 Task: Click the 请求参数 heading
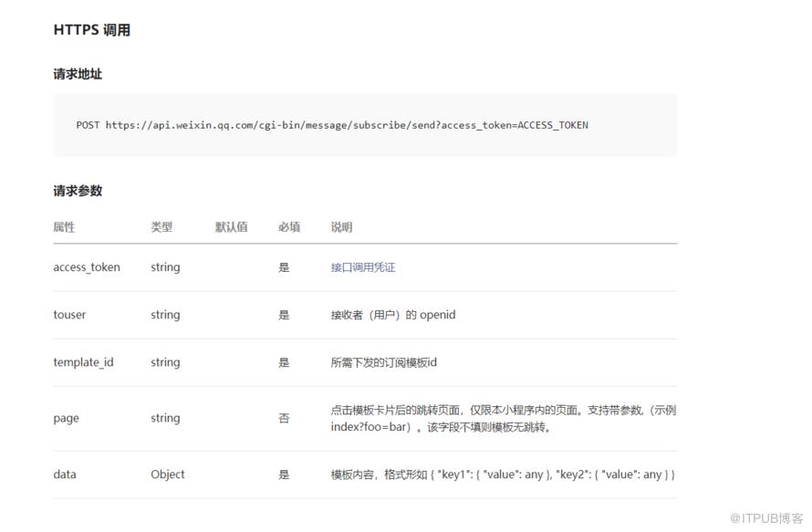[x=78, y=191]
